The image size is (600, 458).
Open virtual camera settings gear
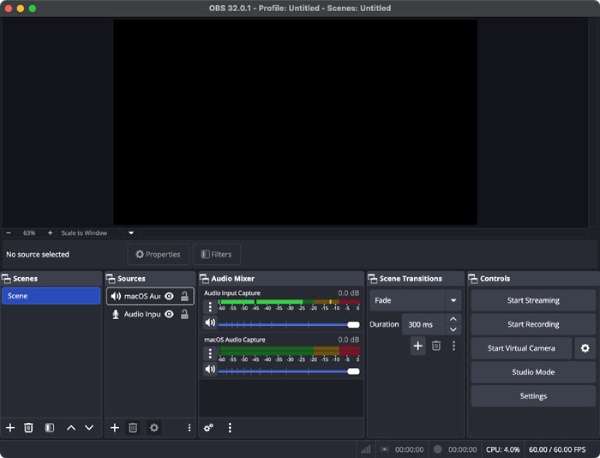coord(585,348)
